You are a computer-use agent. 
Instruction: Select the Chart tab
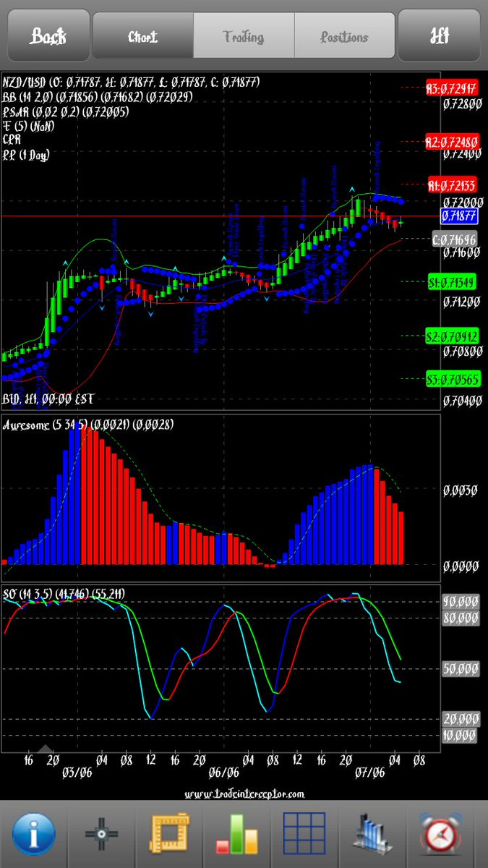click(143, 36)
